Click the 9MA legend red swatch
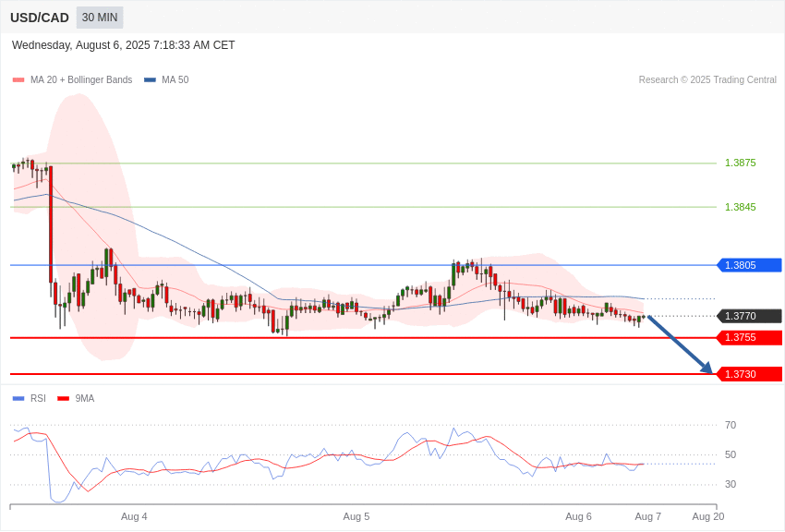This screenshot has height=532, width=785. 64,399
